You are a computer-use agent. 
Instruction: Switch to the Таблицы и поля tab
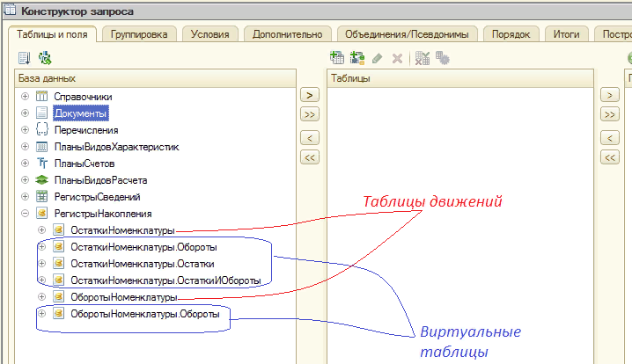pyautogui.click(x=52, y=34)
